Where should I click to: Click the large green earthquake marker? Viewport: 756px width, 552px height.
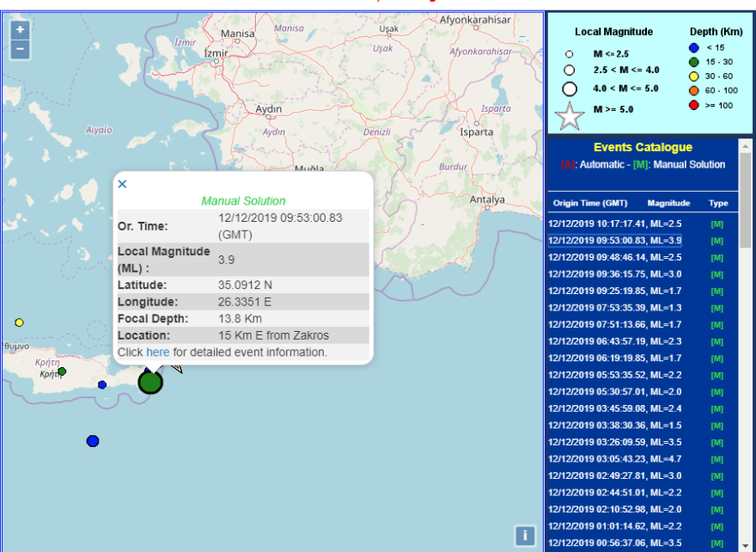[x=150, y=382]
